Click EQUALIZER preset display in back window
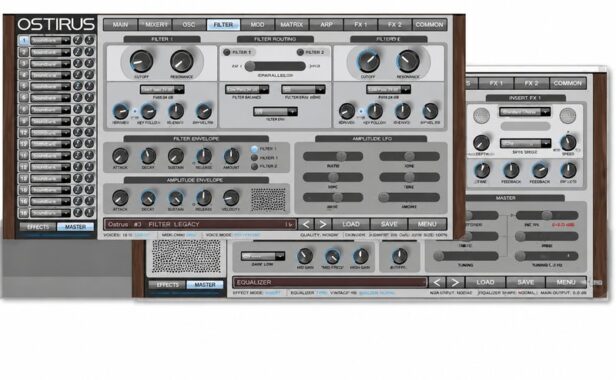The image size is (616, 380). pos(330,282)
